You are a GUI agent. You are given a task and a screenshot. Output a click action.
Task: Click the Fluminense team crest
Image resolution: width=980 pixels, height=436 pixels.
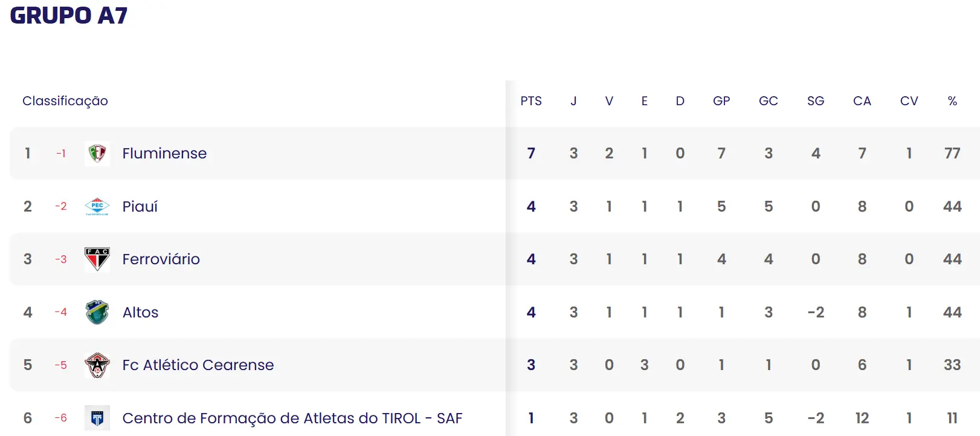tap(97, 154)
